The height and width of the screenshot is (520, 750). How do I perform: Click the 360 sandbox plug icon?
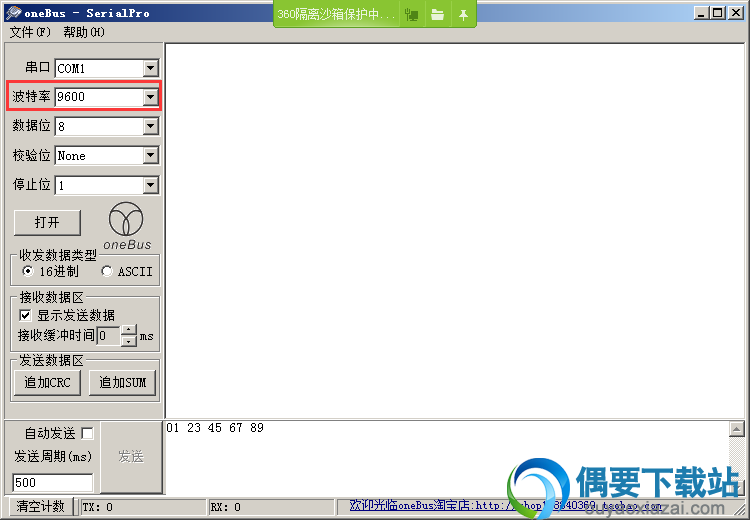coord(411,14)
